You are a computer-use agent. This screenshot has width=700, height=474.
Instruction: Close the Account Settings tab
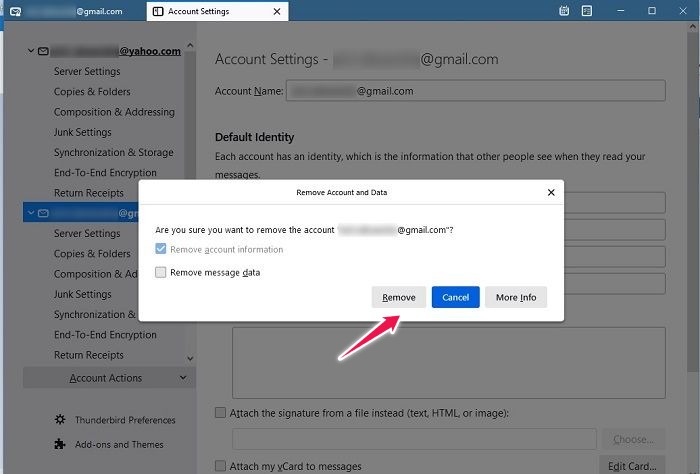[x=277, y=12]
